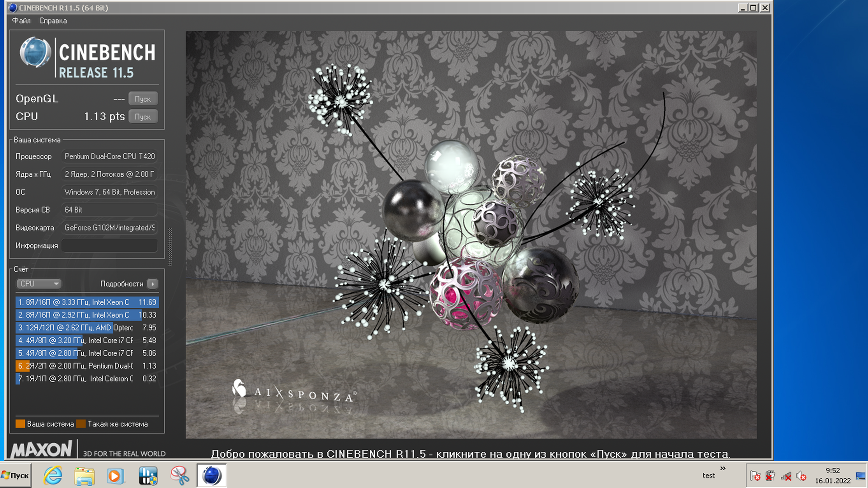The height and width of the screenshot is (488, 868).
Task: Open the blue control-panel taskbar icon
Action: tap(148, 476)
